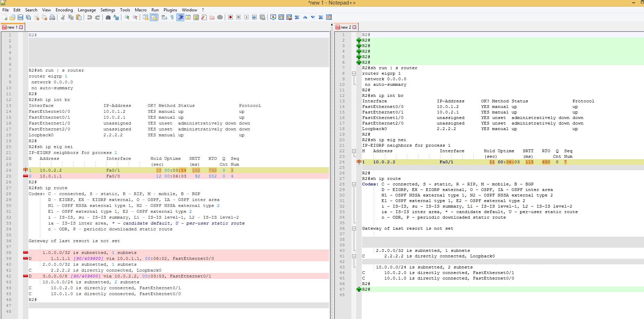Print the document with printer icon
644x319 pixels.
(52, 17)
